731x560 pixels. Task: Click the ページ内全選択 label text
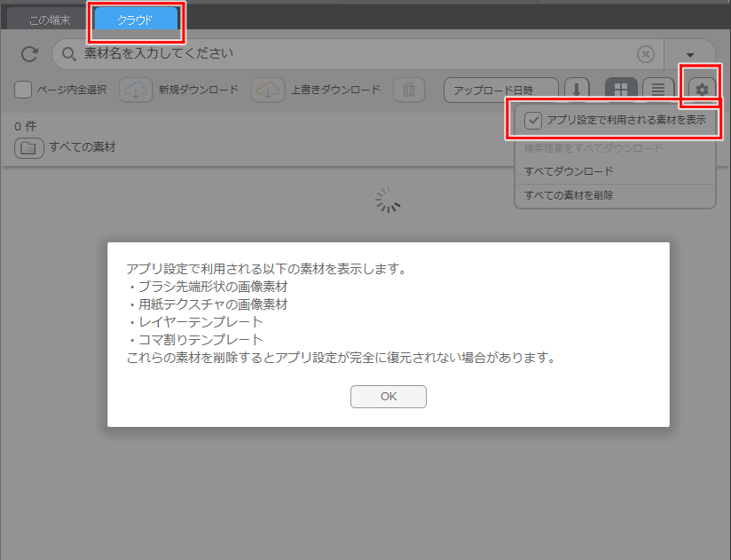pyautogui.click(x=72, y=90)
